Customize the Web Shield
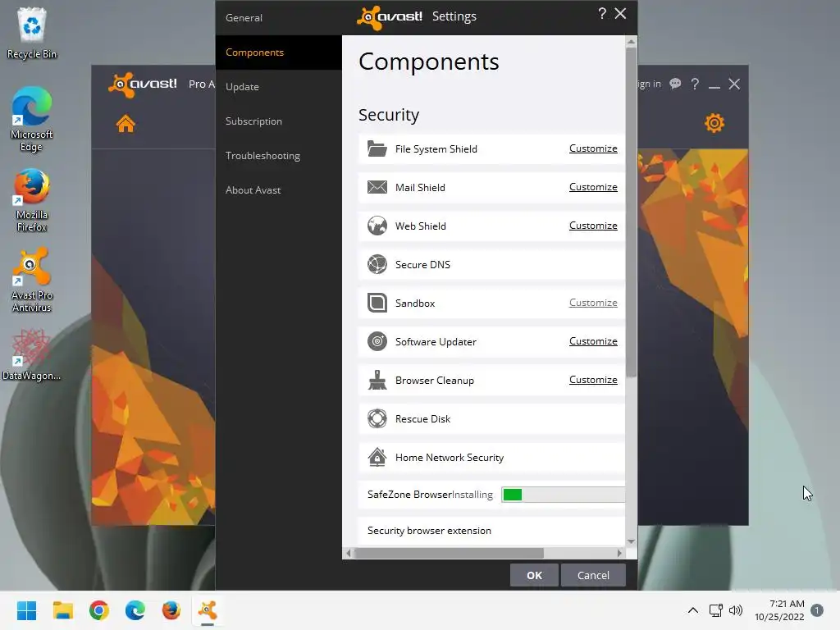The width and height of the screenshot is (840, 630). coord(593,226)
